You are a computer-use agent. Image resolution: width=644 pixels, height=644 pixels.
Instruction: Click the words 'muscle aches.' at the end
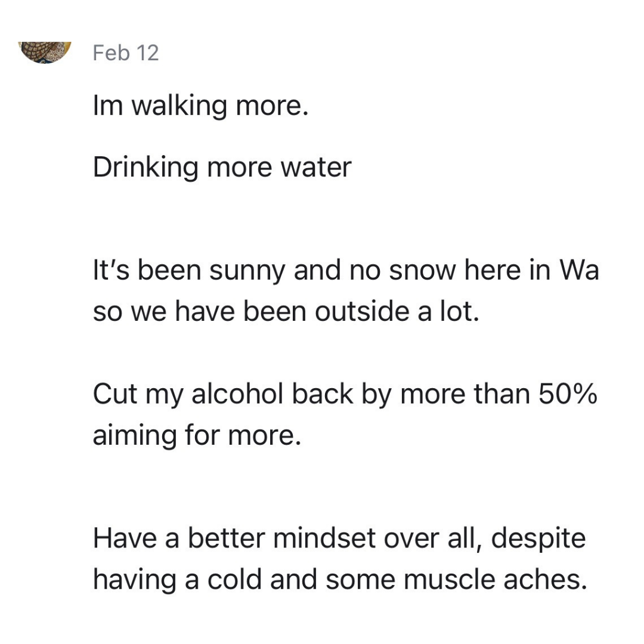(496, 580)
